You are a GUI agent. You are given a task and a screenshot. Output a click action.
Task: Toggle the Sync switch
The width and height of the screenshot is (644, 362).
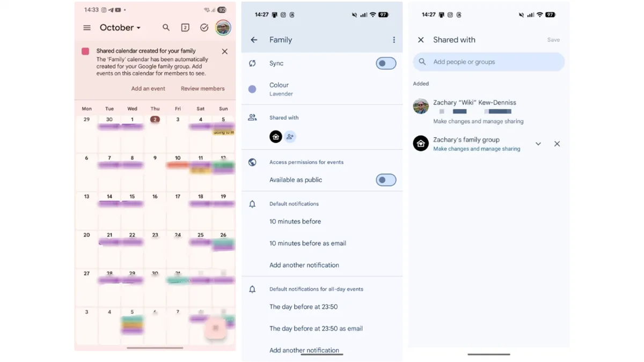click(386, 63)
